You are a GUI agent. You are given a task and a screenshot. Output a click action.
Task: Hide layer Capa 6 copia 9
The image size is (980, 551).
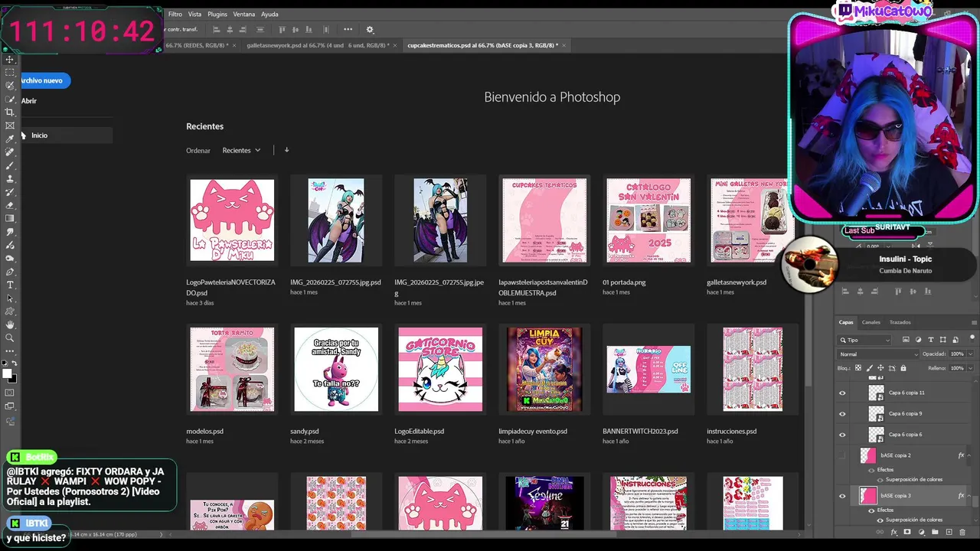point(842,414)
